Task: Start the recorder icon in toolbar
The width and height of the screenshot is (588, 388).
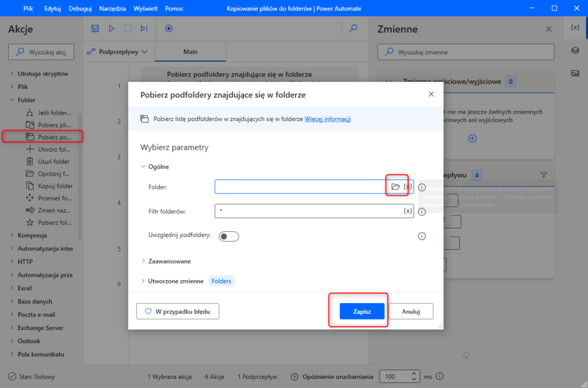Action: tap(169, 28)
